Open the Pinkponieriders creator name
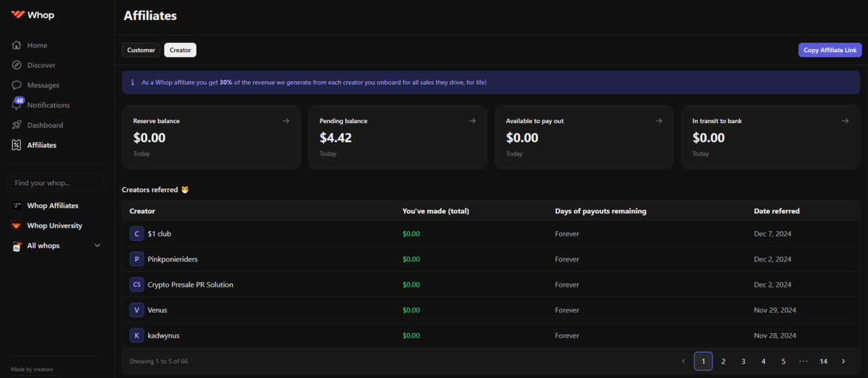 173,259
